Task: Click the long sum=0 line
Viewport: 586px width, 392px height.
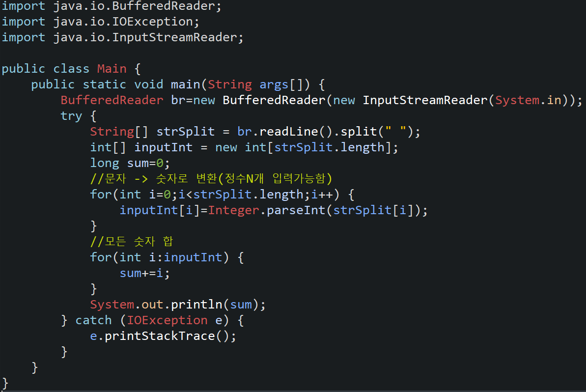Action: 130,163
